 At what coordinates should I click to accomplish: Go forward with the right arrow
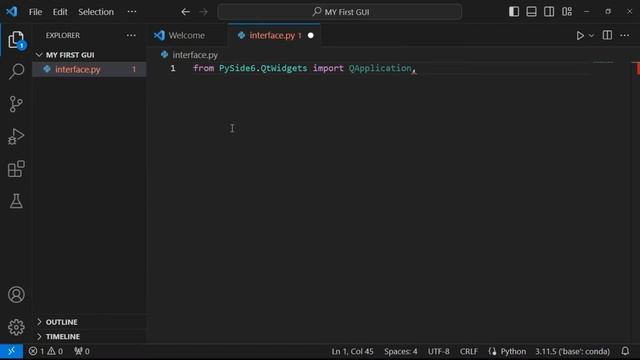click(203, 12)
